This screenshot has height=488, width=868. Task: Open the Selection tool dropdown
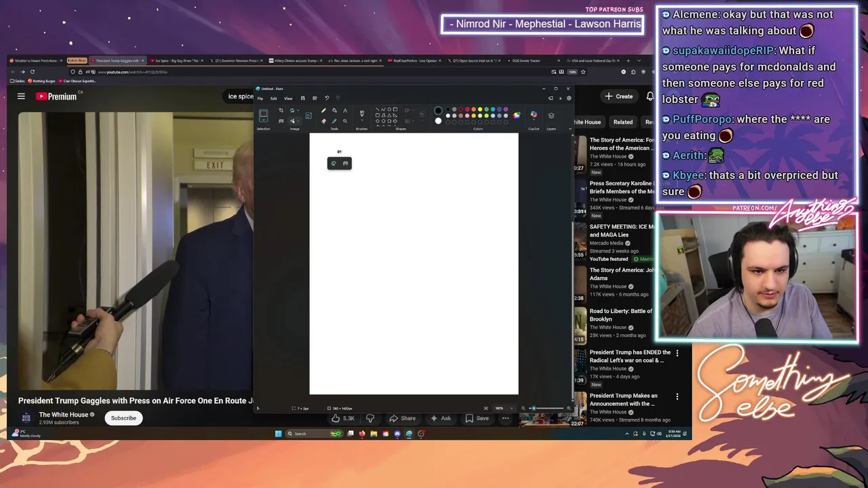coord(263,120)
